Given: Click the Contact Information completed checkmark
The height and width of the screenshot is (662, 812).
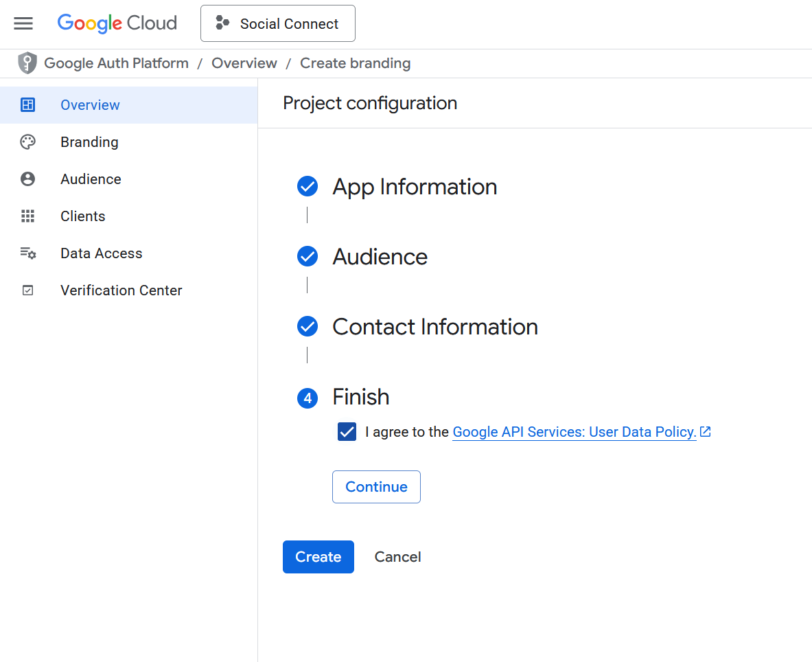Looking at the screenshot, I should click(x=308, y=326).
